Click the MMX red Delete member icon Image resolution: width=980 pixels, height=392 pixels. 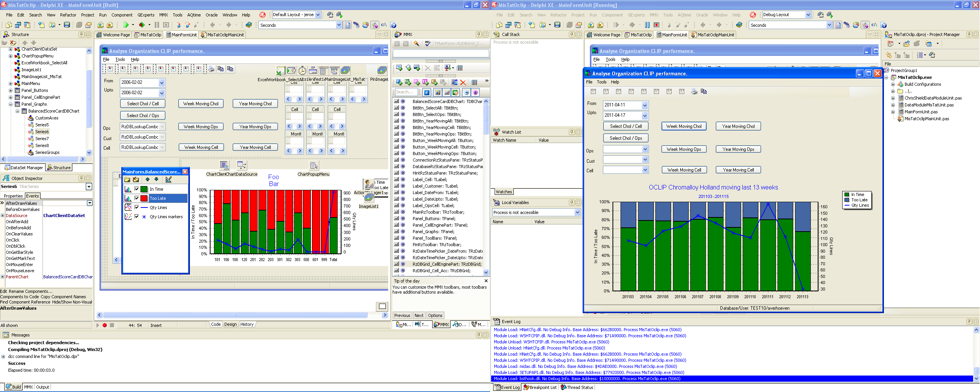pyautogui.click(x=463, y=82)
